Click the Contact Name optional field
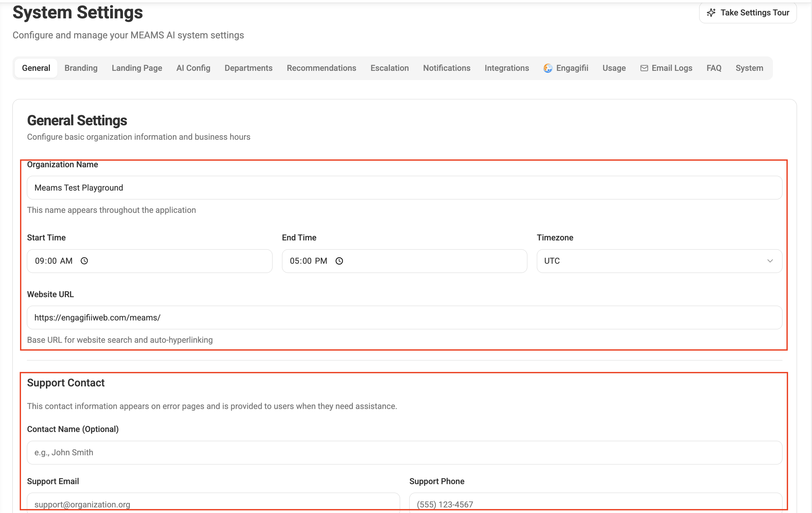812x513 pixels. [404, 452]
